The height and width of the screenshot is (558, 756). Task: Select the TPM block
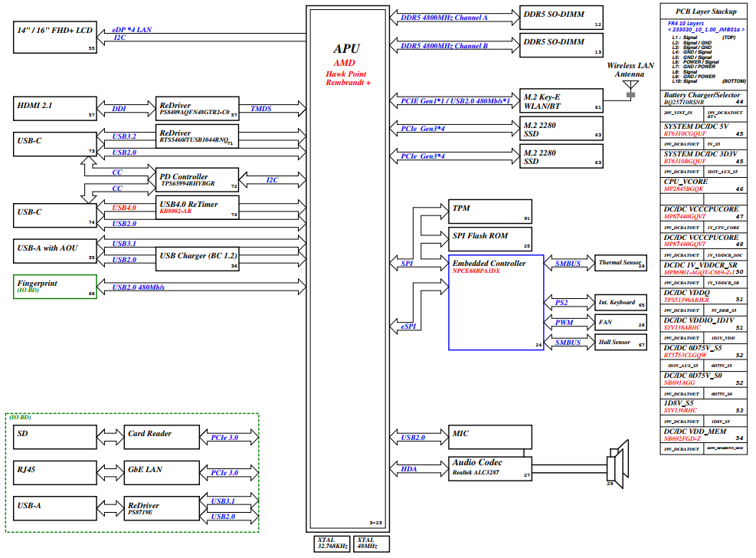coord(490,212)
